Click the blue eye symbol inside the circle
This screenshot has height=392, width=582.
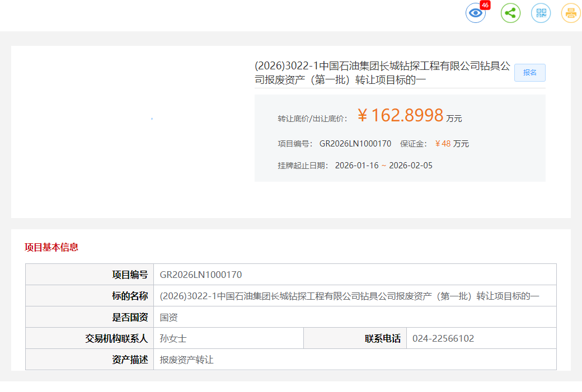click(475, 12)
